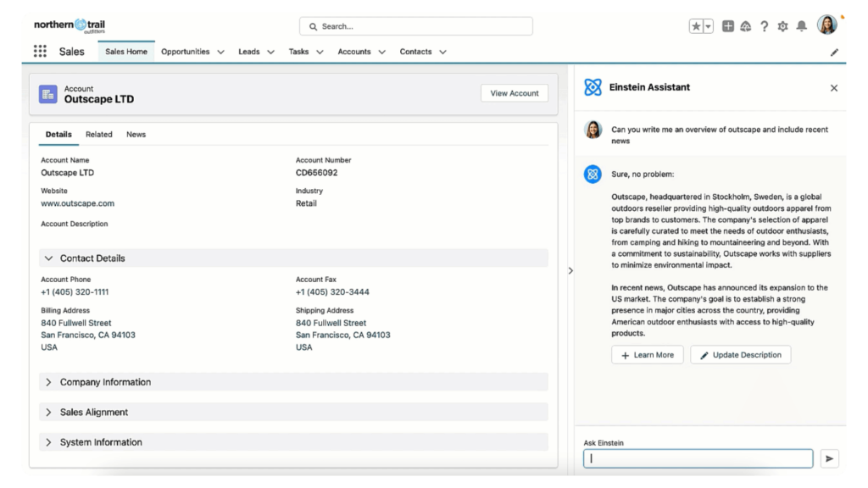This screenshot has width=868, height=488.
Task: Send the Ask Einstein message arrow
Action: (829, 457)
